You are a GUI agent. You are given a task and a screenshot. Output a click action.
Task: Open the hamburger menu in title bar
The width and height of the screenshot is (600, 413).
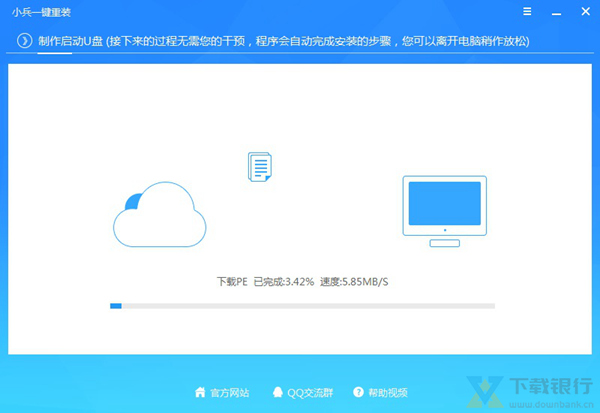527,11
